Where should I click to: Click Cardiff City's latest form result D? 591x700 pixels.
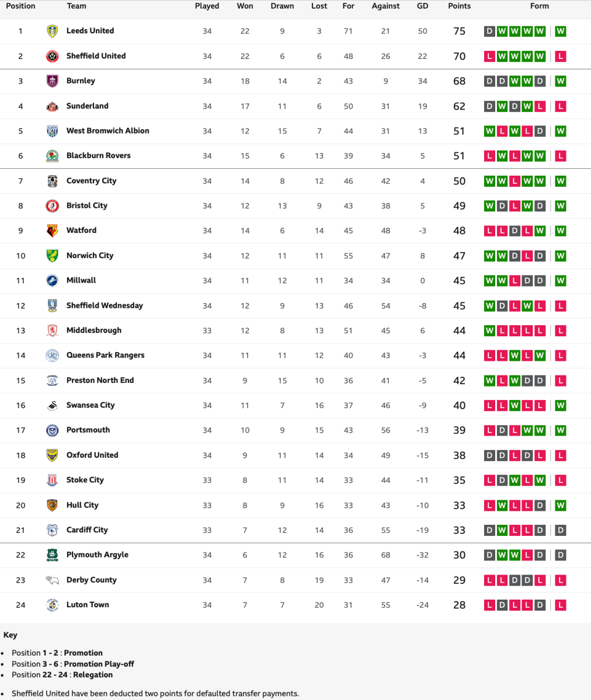561,530
